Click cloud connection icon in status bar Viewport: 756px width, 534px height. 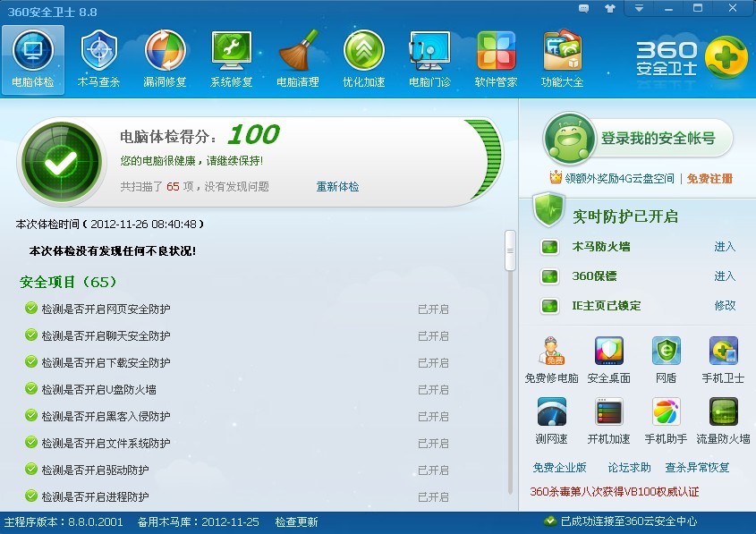tap(550, 521)
